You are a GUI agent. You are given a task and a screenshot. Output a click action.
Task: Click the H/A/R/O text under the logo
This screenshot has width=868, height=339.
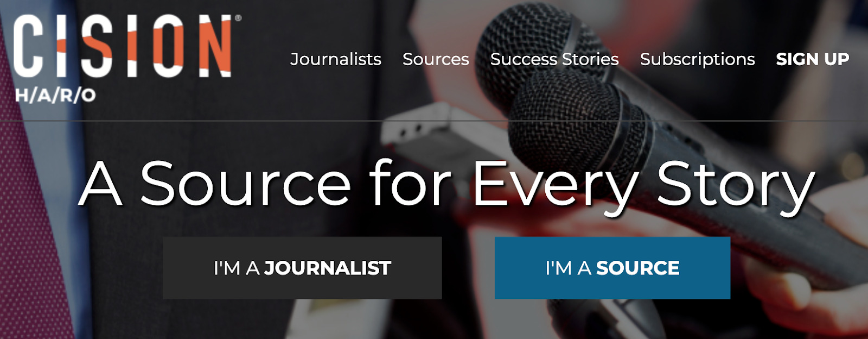55,95
